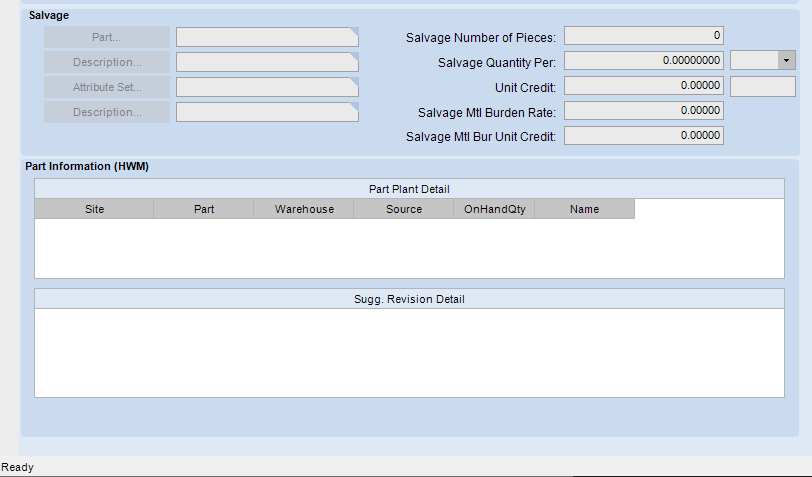Click the Part Information (HWM) group heading
The image size is (812, 477).
87,166
